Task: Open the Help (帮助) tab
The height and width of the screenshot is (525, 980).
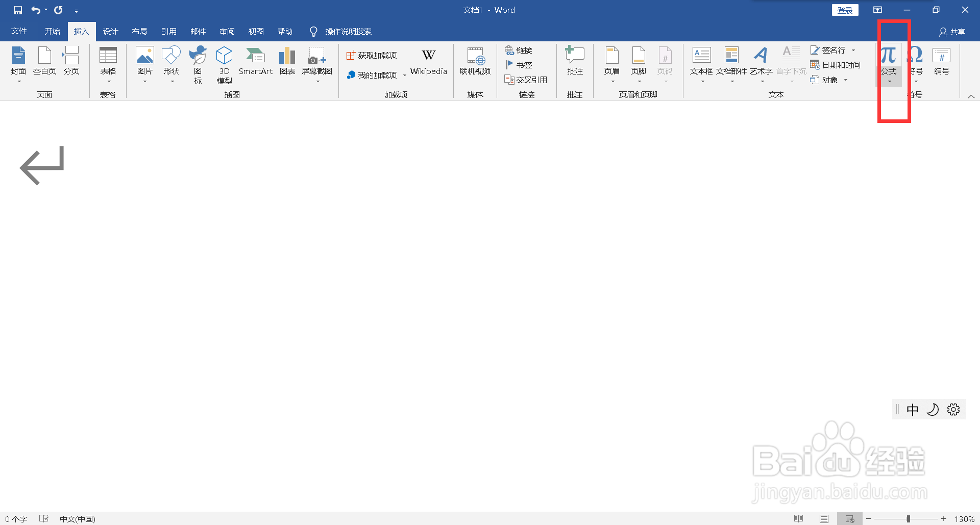Action: 285,31
